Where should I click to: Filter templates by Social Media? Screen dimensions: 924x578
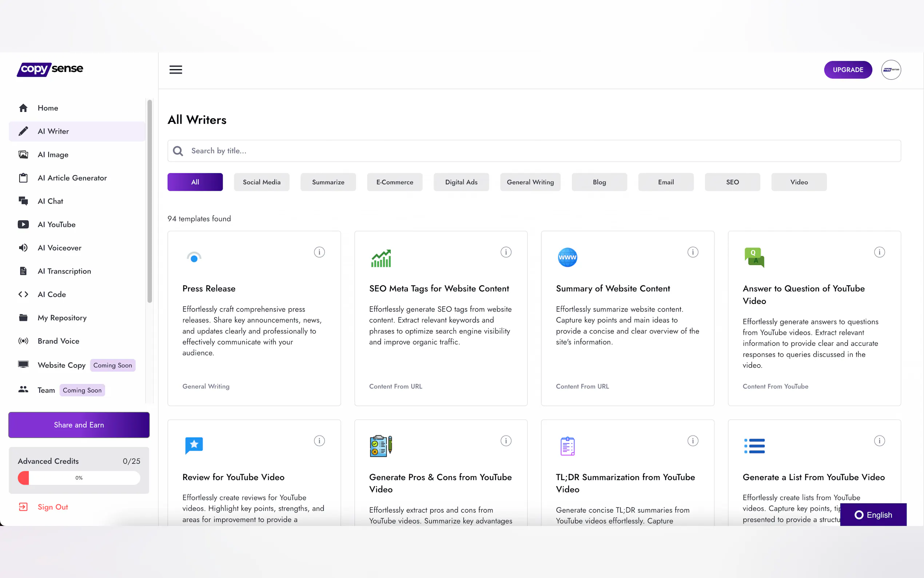pos(262,182)
